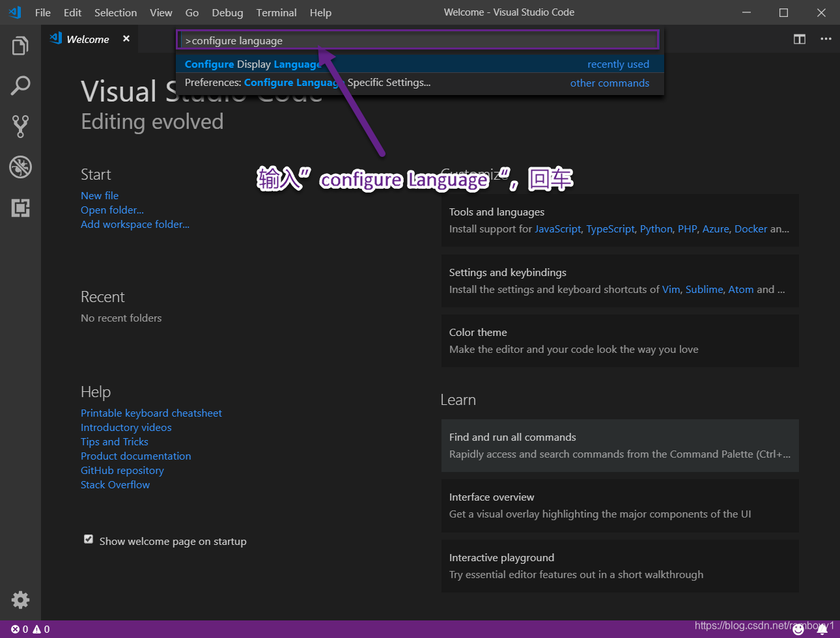840x638 pixels.
Task: Close the Welcome tab
Action: coord(126,39)
